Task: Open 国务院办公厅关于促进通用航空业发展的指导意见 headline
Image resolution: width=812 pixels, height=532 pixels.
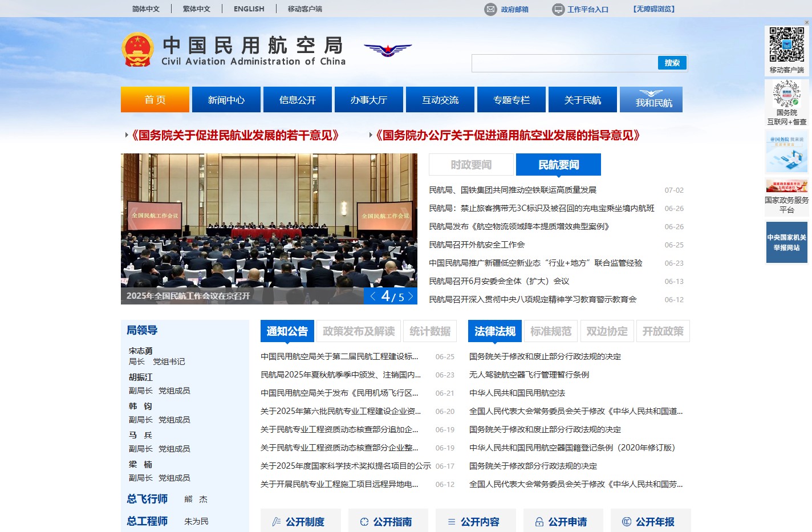Action: [x=507, y=135]
